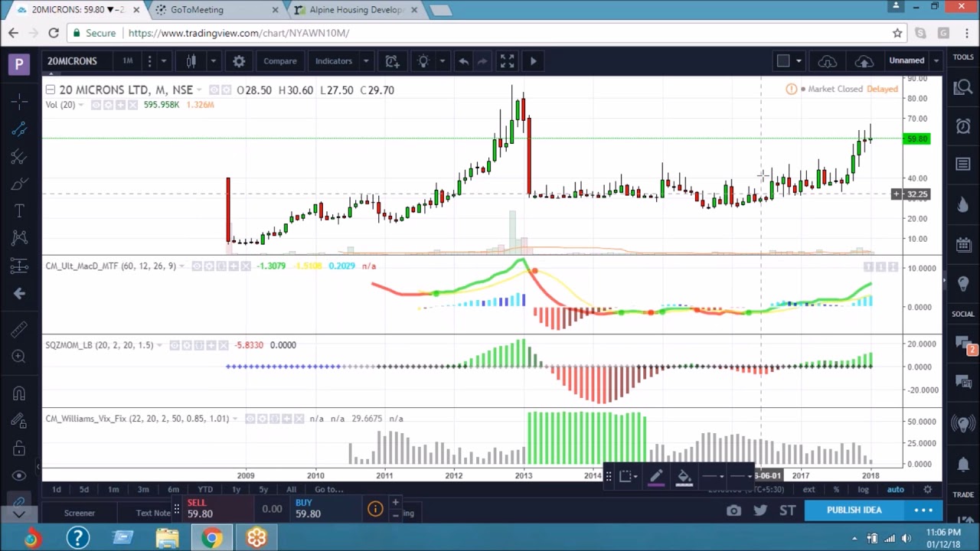Image resolution: width=980 pixels, height=551 pixels.
Task: Open chart properties gear in top toolbar
Action: (x=239, y=61)
